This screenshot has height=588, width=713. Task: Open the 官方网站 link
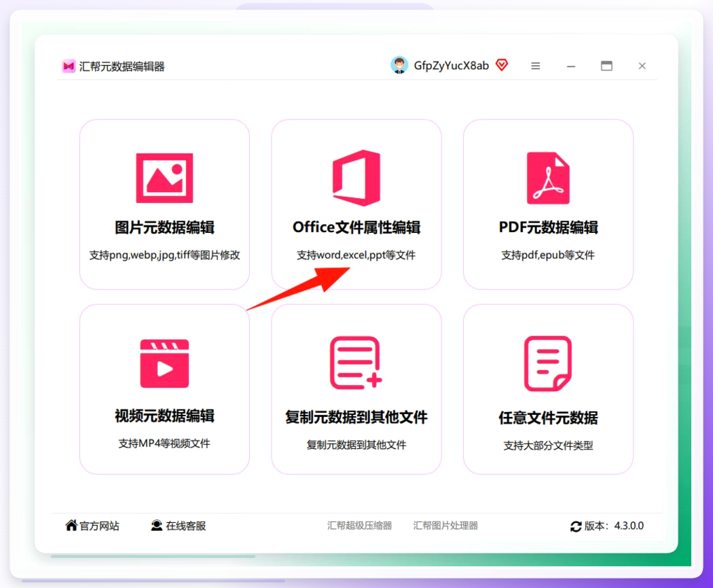(99, 526)
